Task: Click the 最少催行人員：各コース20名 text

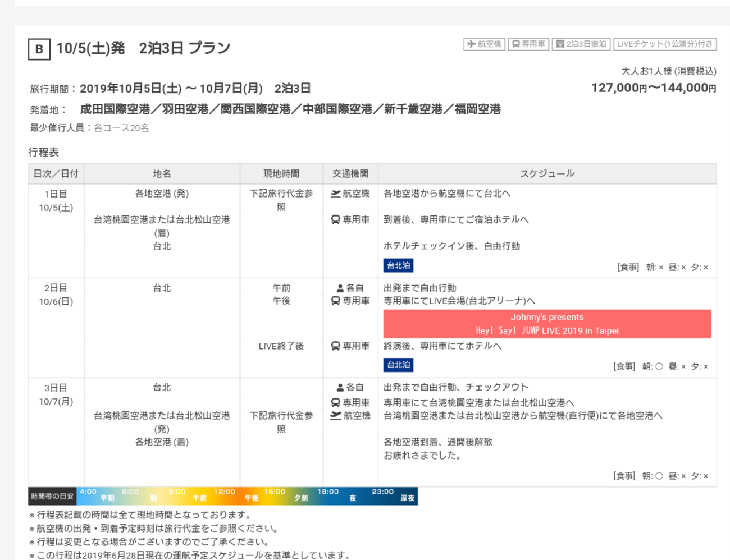Action: [90, 128]
